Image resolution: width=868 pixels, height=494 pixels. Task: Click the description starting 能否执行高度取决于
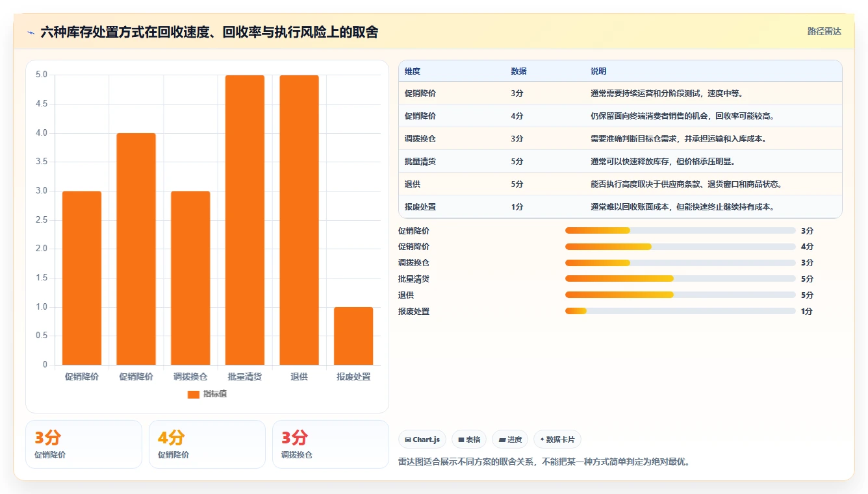(x=686, y=184)
